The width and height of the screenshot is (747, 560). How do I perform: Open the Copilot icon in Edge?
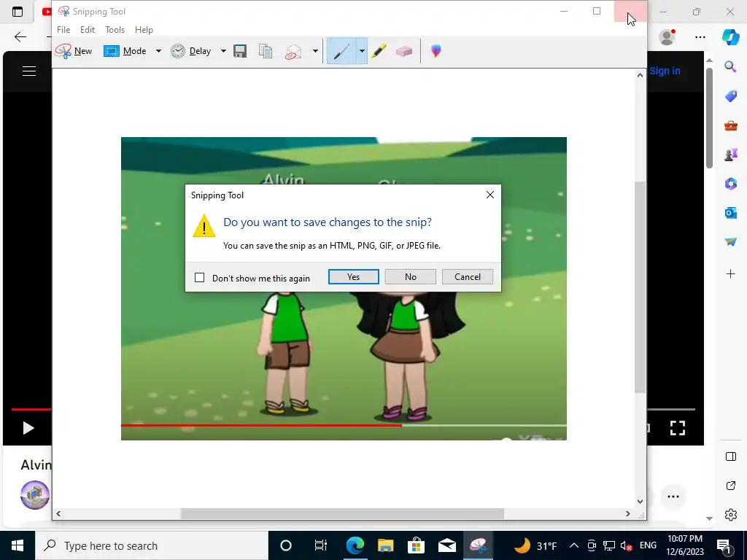tap(730, 36)
